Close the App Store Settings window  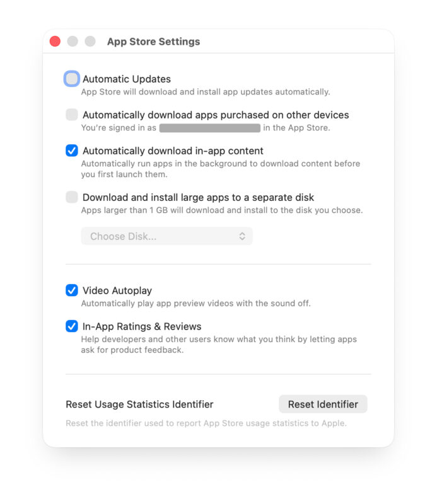55,42
